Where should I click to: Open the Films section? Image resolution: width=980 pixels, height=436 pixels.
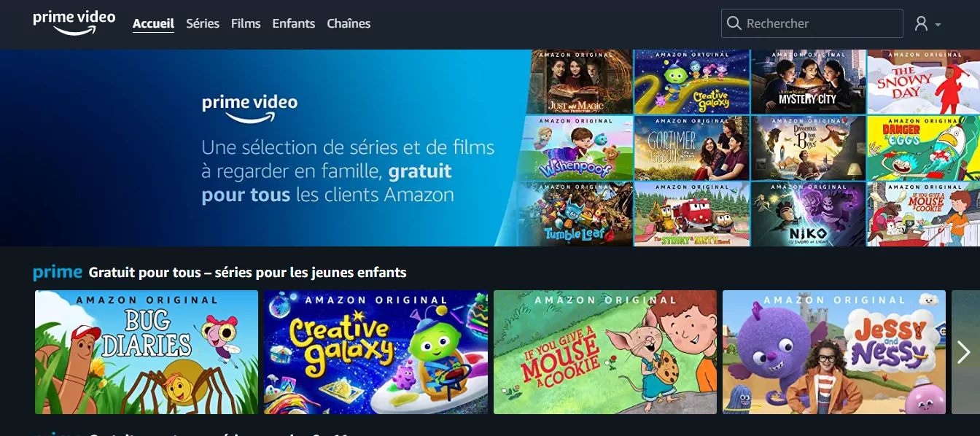tap(246, 23)
